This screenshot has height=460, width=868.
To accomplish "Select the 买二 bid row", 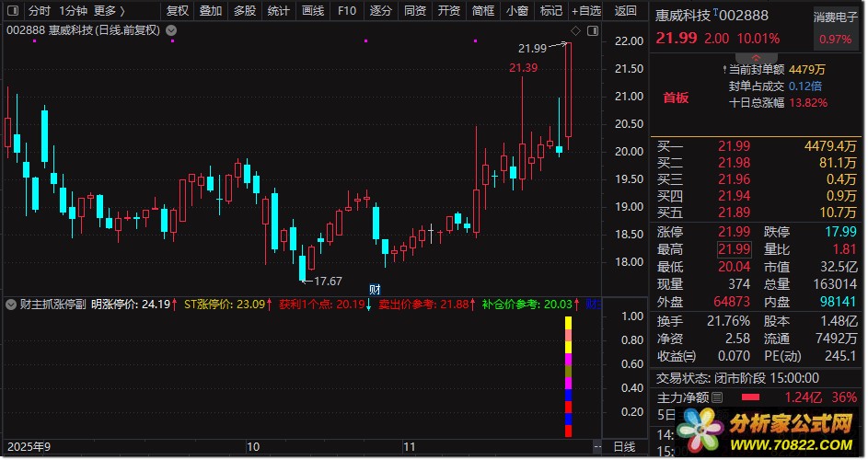I will point(757,163).
